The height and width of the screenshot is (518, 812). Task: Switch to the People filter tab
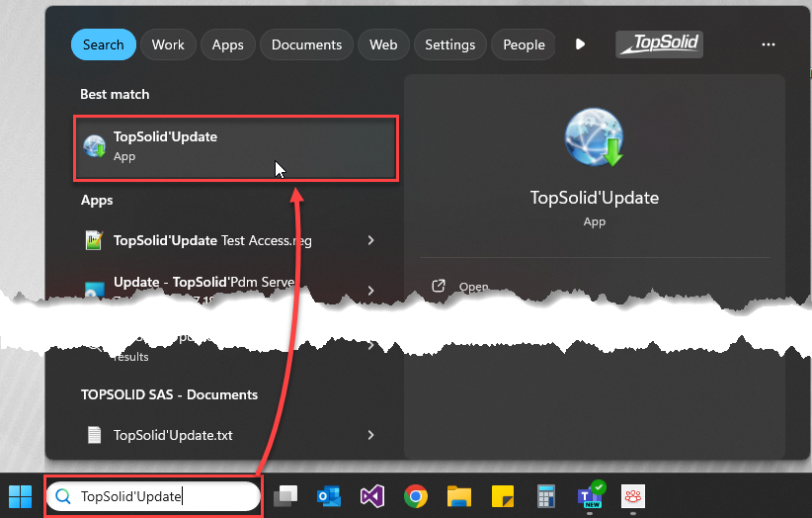524,44
